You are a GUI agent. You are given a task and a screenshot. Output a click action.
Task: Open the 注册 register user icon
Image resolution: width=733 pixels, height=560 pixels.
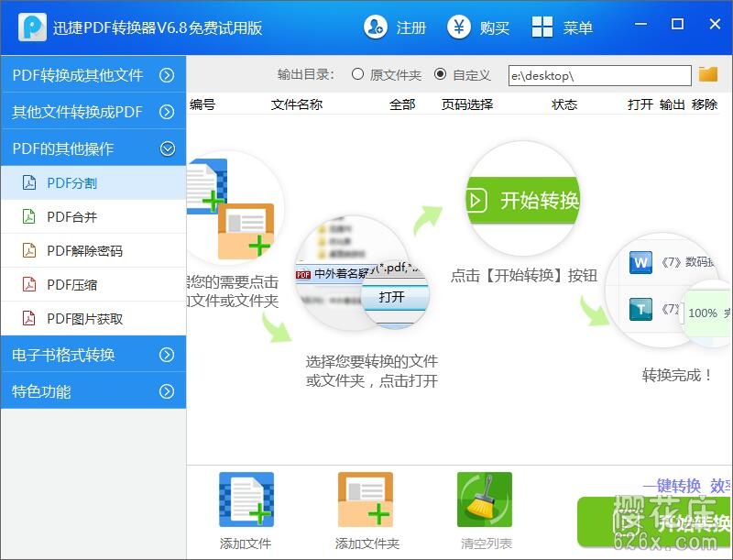376,27
